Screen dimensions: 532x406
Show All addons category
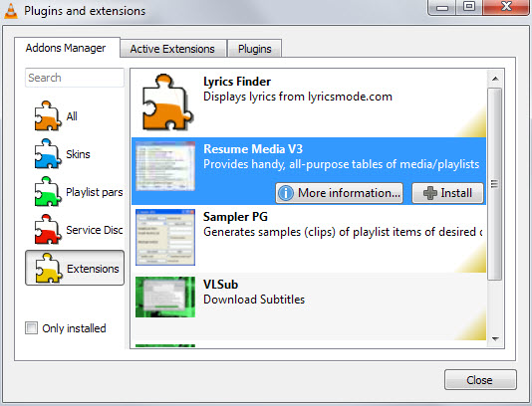click(x=72, y=116)
